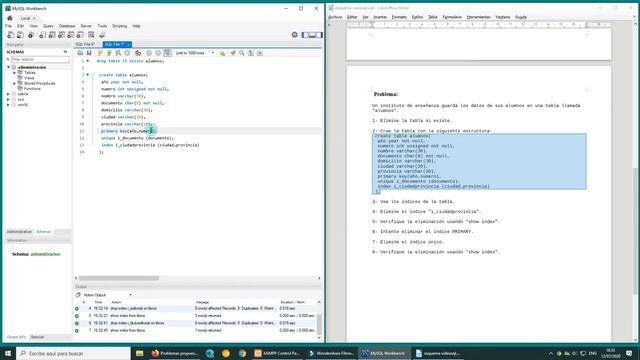
Task: Switch to the SQL File 6 tab
Action: click(86, 44)
